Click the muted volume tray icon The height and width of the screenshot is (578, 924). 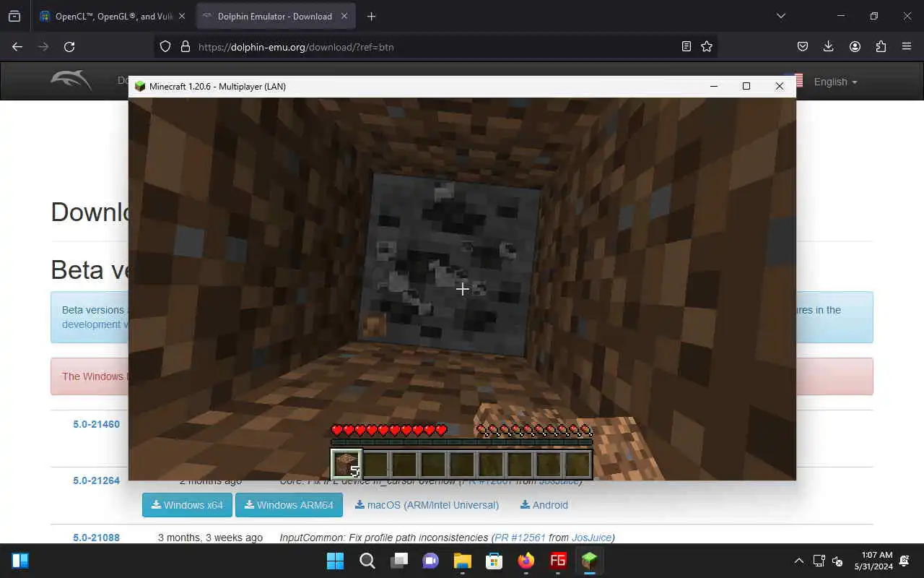(837, 561)
